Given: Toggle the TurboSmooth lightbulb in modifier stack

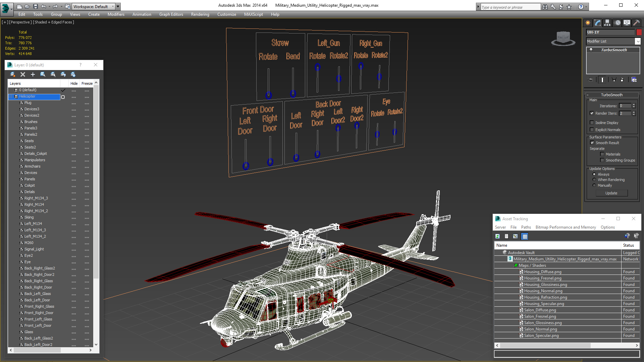Looking at the screenshot, I should pyautogui.click(x=591, y=50).
